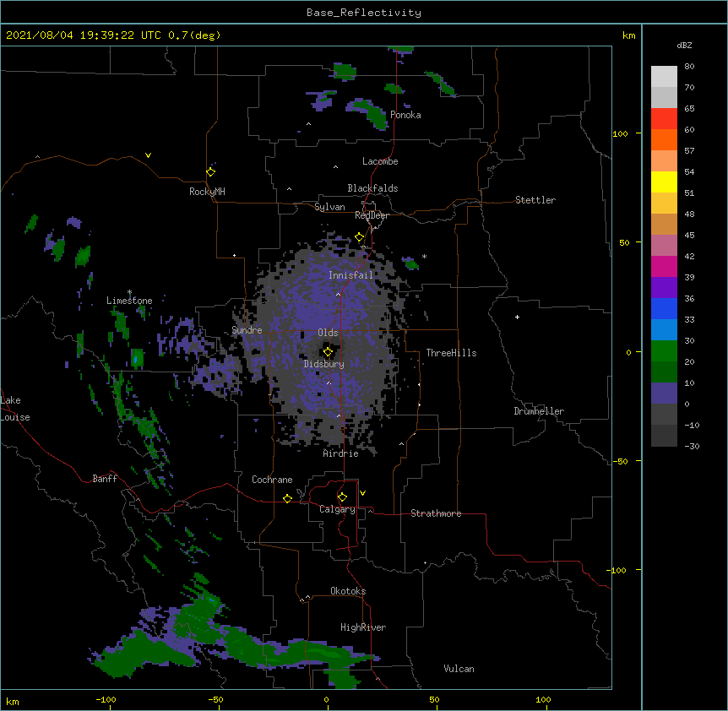728x711 pixels.
Task: Click the -30 value in dBZ legend
Action: (x=692, y=447)
